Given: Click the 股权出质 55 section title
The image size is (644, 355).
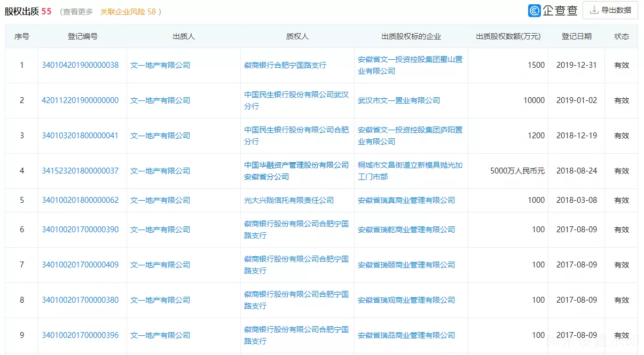Looking at the screenshot, I should coord(28,11).
